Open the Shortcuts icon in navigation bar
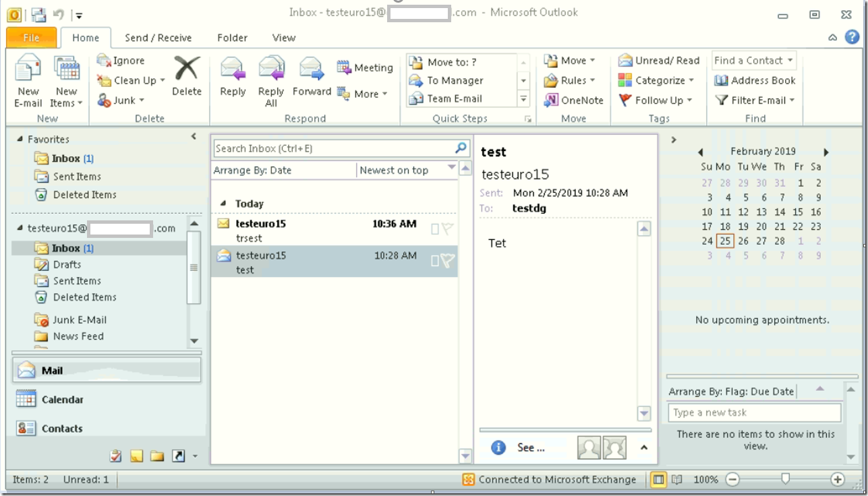This screenshot has height=496, width=868. pos(179,456)
